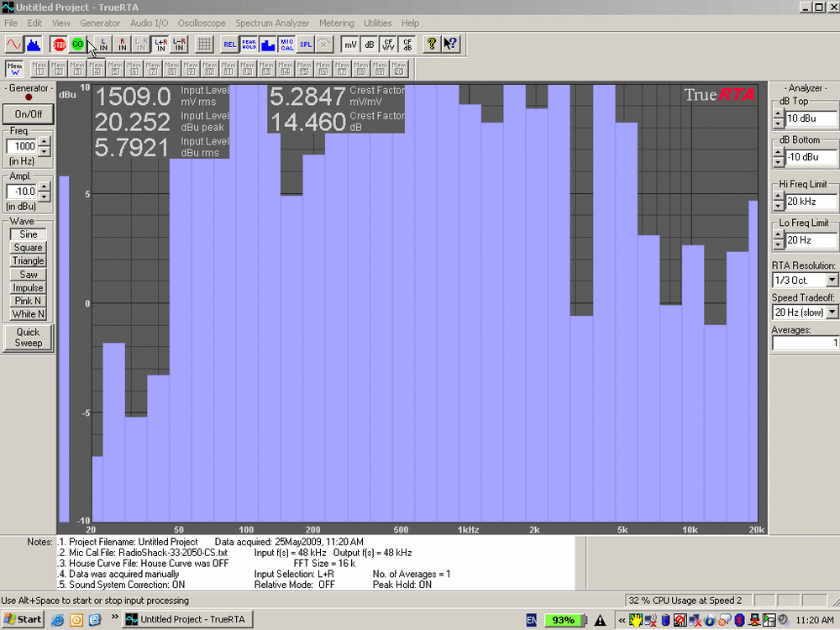Toggle Peak Hold mode
Screen dimensions: 840x630
(249, 45)
